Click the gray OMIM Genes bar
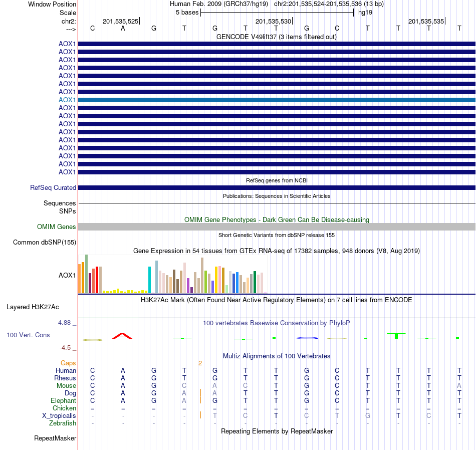The image size is (476, 450). pos(277,227)
